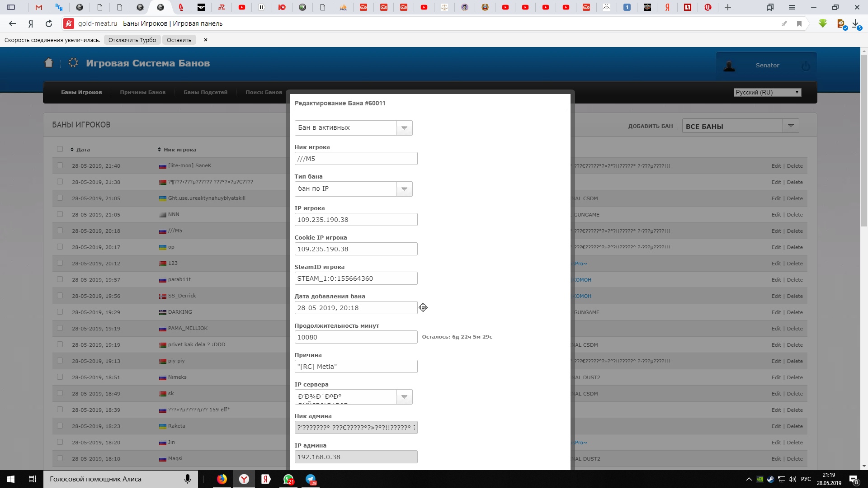Image resolution: width=868 pixels, height=490 pixels.
Task: Open Telegram from the taskbar
Action: point(311,480)
